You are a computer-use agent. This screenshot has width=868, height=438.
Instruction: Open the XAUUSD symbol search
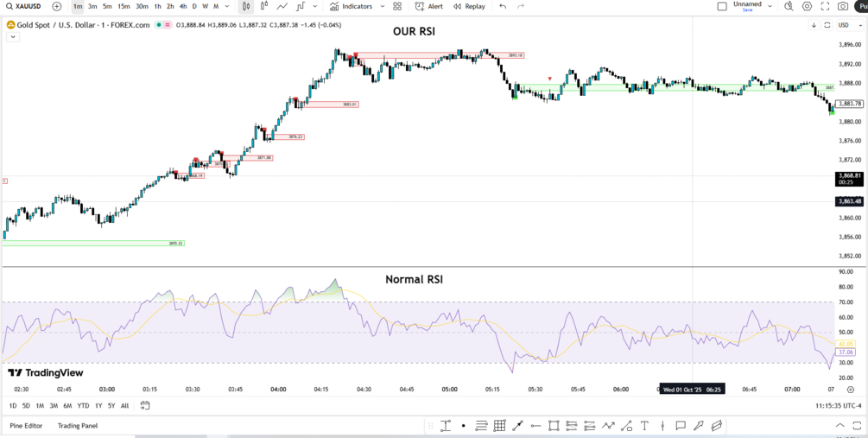[x=23, y=7]
